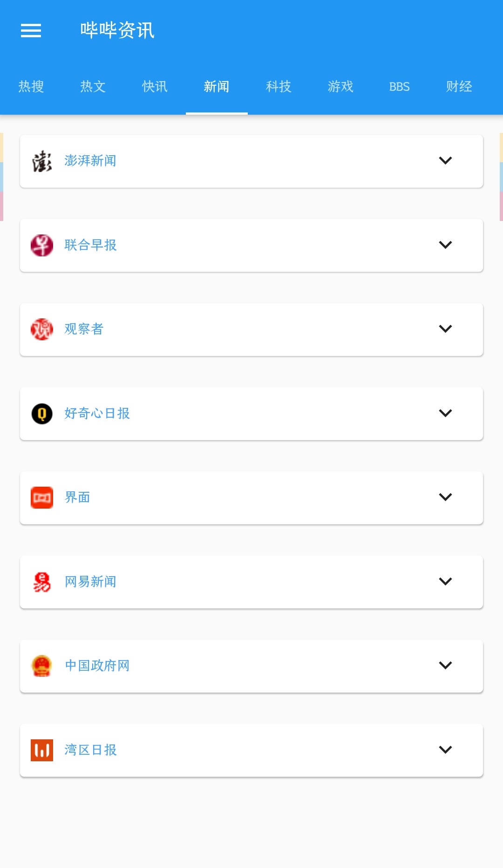503x868 pixels.
Task: Click the 中国政府网 emblem icon
Action: (42, 666)
